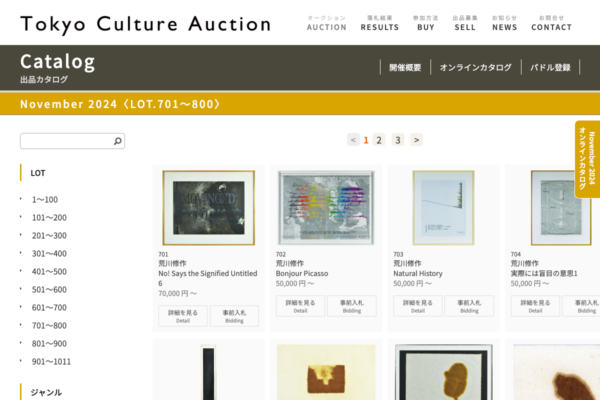Select the パドル登録 tab
Screen dimensions: 600x400
pyautogui.click(x=550, y=68)
